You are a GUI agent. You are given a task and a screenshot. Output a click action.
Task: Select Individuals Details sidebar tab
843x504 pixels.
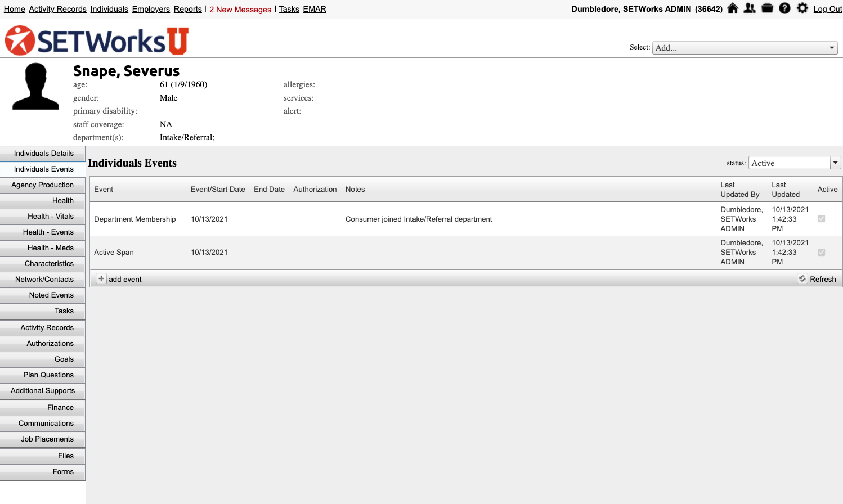[x=43, y=153]
